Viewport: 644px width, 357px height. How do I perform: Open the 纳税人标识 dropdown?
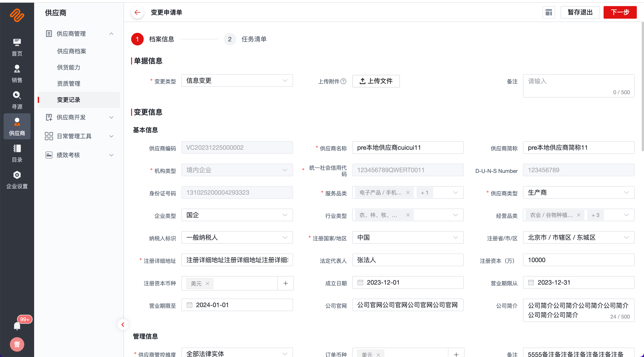click(x=237, y=237)
